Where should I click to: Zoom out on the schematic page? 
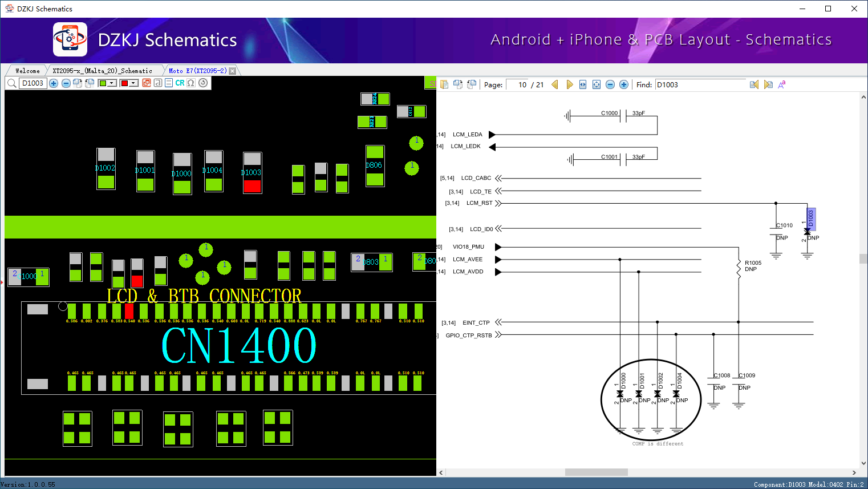610,84
